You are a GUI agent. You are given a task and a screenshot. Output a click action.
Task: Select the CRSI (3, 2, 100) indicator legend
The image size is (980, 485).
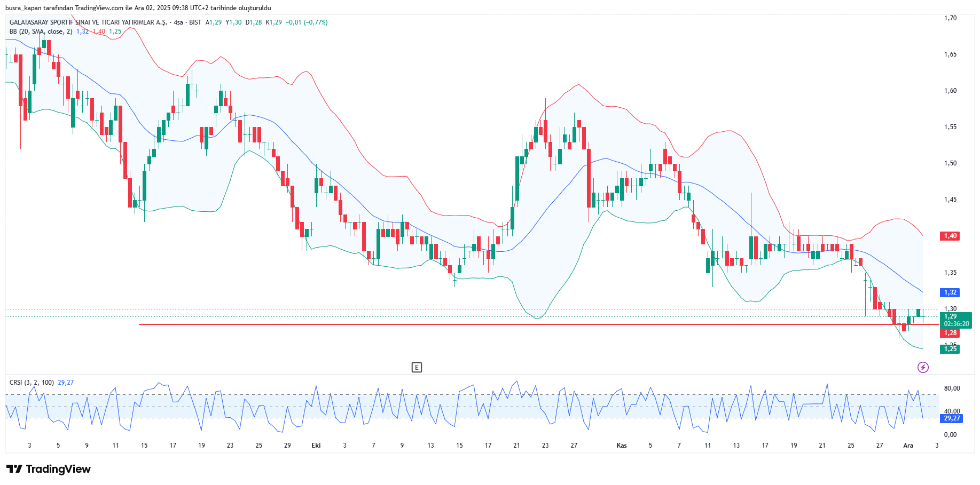32,383
